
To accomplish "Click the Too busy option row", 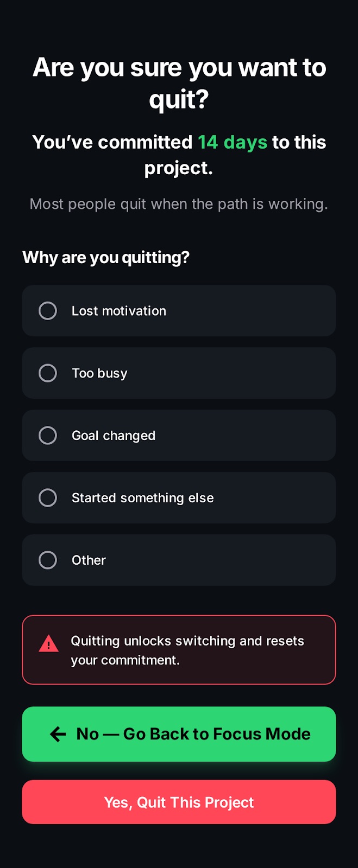I will click(x=179, y=373).
